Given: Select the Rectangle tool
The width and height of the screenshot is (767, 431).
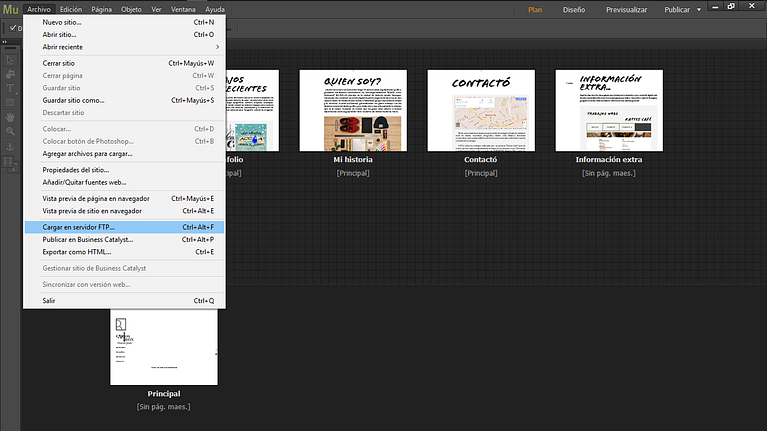Looking at the screenshot, I should (x=11, y=102).
